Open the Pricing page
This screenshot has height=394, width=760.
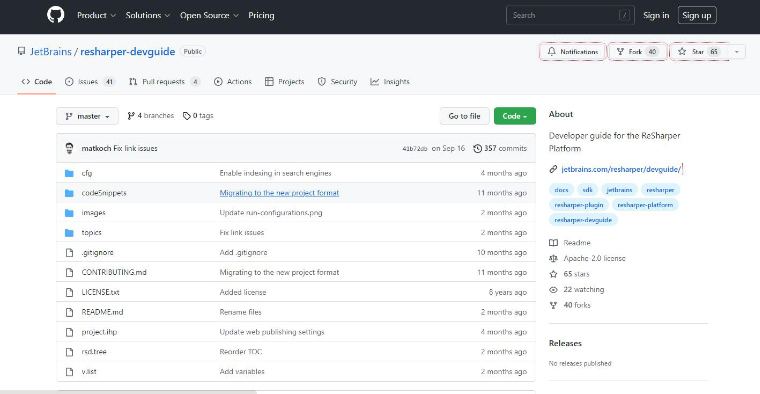click(x=261, y=15)
